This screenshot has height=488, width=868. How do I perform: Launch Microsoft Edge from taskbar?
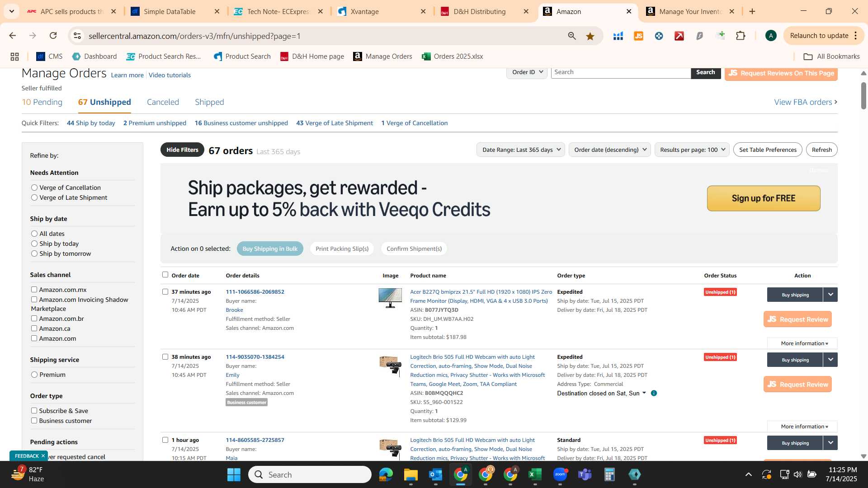point(386,474)
